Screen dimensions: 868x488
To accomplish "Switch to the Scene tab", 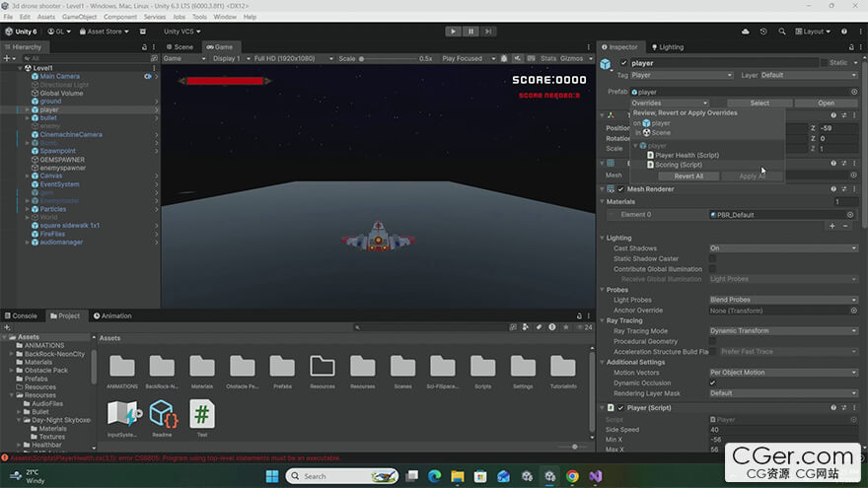I will [181, 47].
